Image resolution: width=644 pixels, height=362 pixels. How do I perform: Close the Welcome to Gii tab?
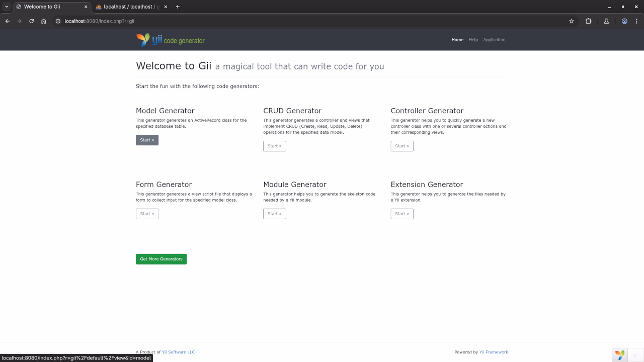point(86,7)
